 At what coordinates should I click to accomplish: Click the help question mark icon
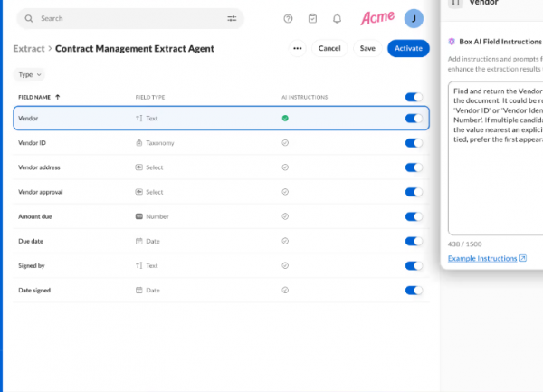pos(288,18)
